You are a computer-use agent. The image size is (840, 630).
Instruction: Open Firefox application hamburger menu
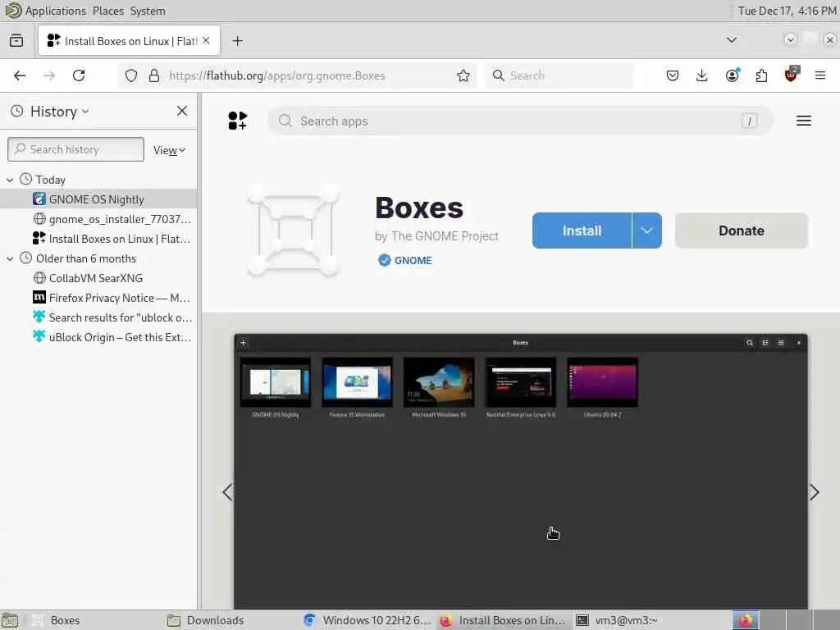(x=820, y=75)
